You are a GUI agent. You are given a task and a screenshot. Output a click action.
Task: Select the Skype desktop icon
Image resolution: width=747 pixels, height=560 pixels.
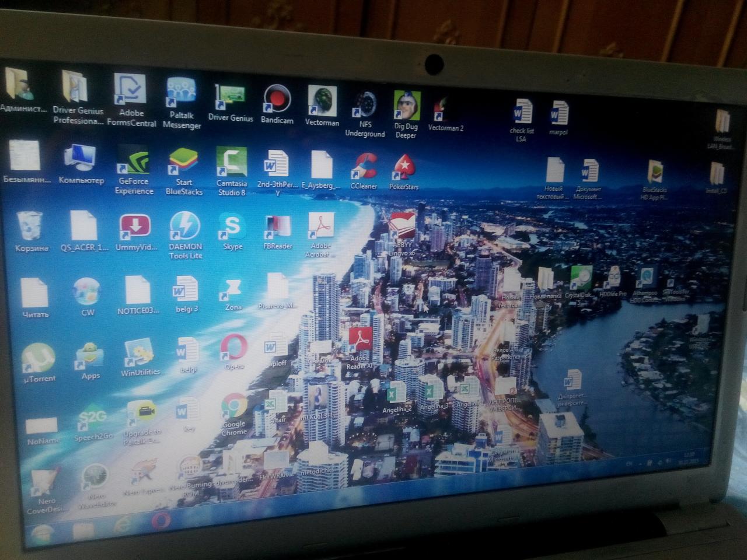(232, 226)
